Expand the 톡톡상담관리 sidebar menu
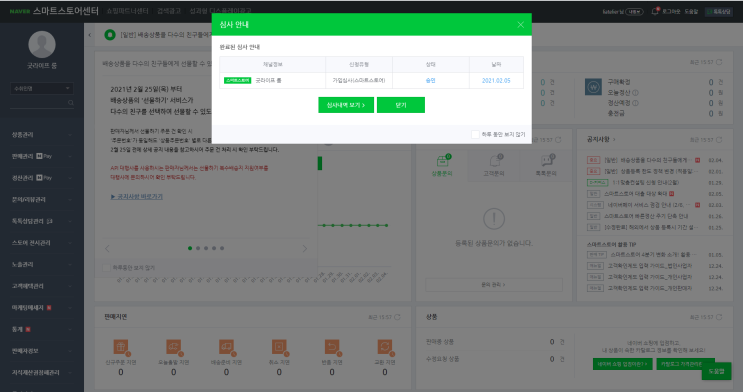 coord(42,221)
